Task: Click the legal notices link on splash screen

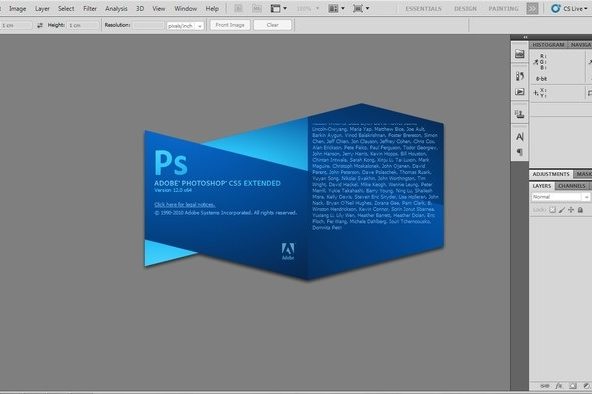Action: point(185,205)
